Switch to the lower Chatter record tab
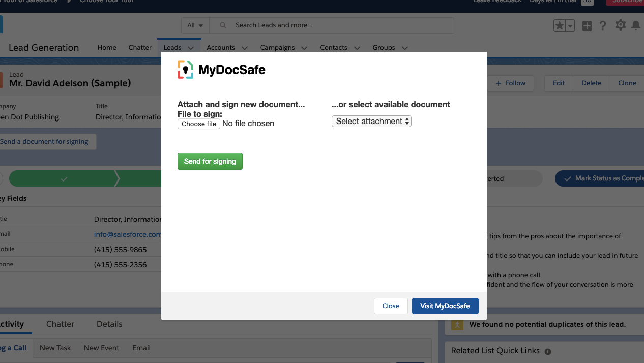Image resolution: width=644 pixels, height=363 pixels. click(x=60, y=324)
